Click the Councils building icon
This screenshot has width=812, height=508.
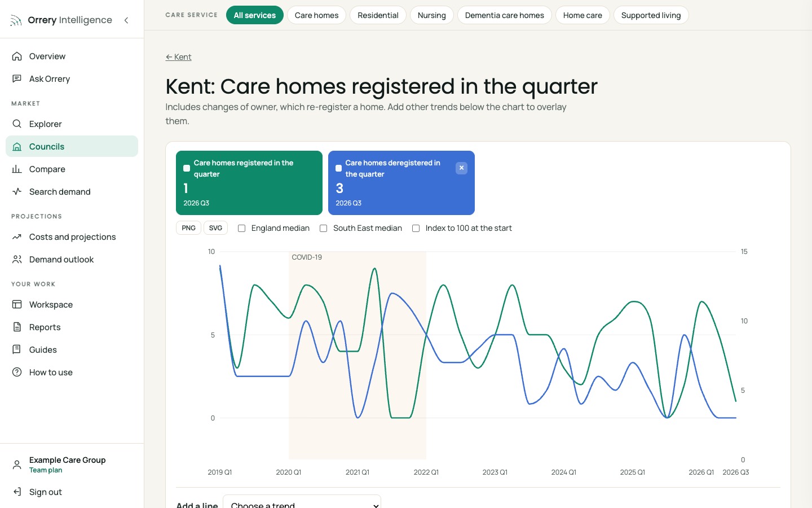click(x=17, y=147)
